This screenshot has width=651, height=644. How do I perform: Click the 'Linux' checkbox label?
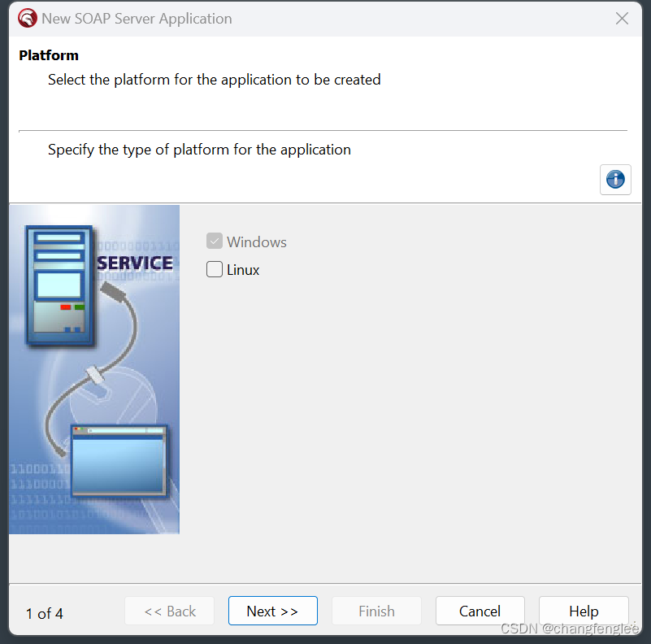[x=243, y=270]
